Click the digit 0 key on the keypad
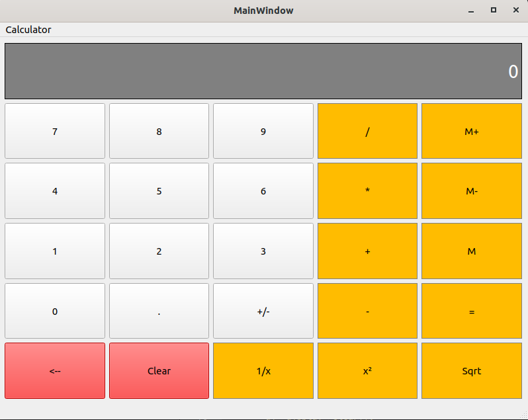 (x=55, y=311)
